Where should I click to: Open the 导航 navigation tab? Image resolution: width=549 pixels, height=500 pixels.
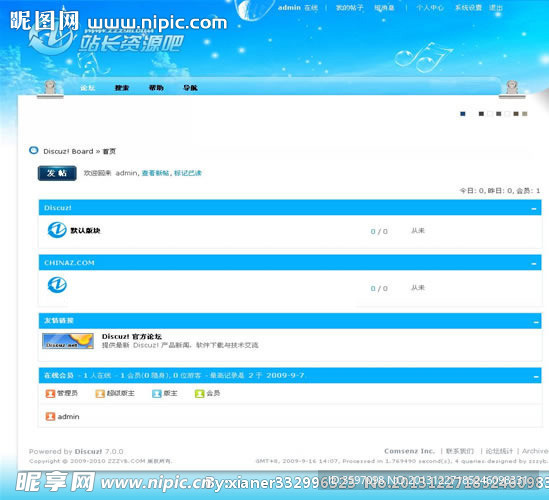190,88
